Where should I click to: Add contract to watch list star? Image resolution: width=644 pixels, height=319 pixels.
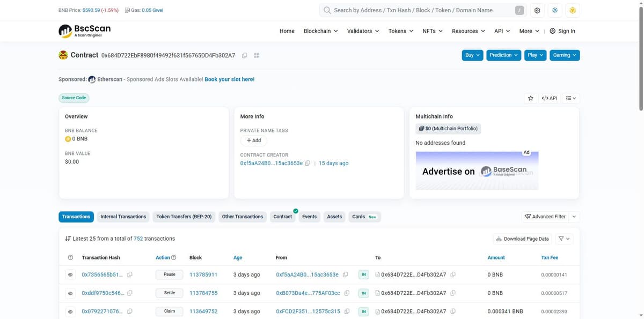pos(531,98)
